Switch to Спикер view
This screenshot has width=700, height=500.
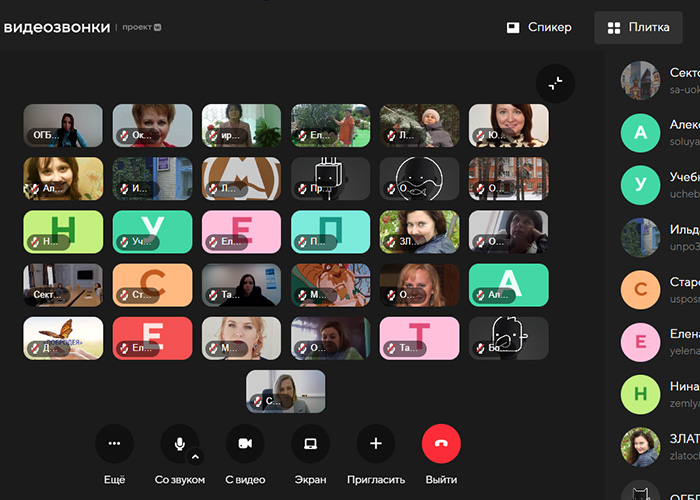pyautogui.click(x=539, y=28)
